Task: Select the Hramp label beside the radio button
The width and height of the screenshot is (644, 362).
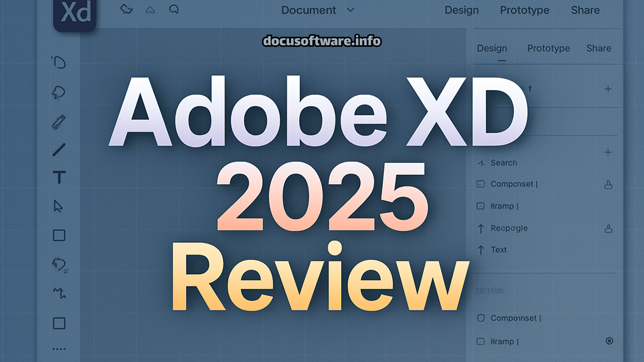Action: (504, 341)
